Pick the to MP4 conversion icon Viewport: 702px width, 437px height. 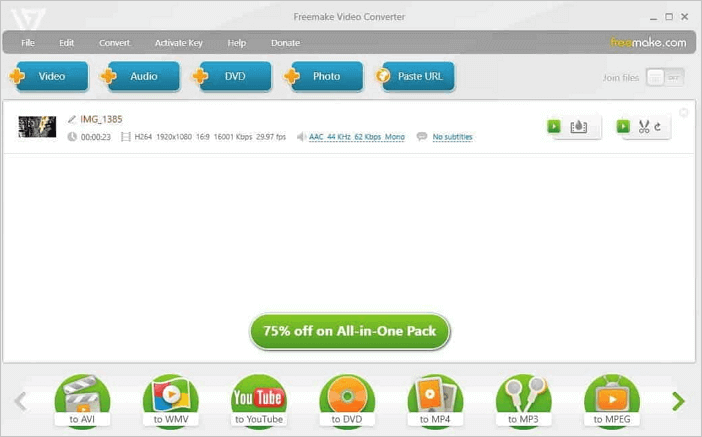[435, 400]
